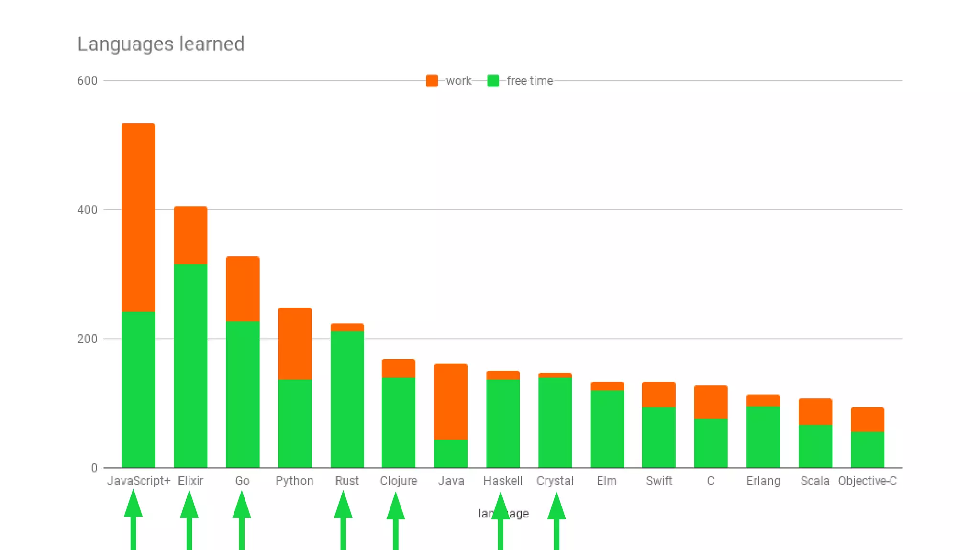The width and height of the screenshot is (980, 550).
Task: Click the Objective-C axis label
Action: pos(867,481)
